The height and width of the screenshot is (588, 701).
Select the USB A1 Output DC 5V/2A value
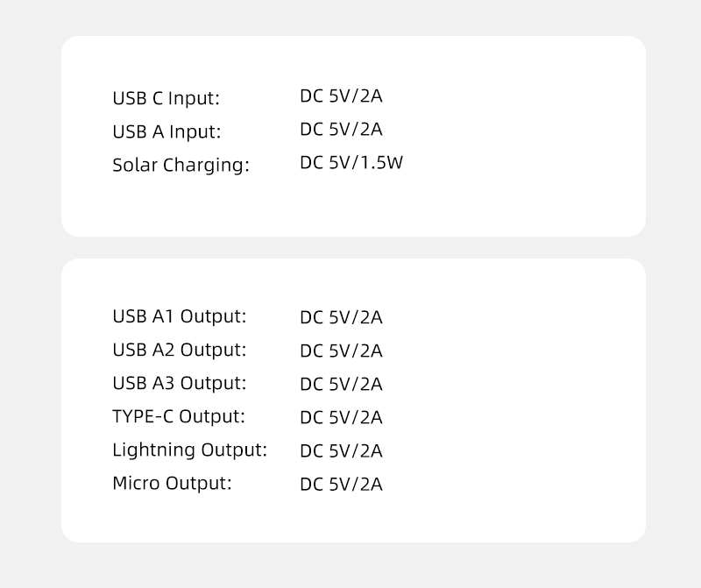(x=341, y=318)
